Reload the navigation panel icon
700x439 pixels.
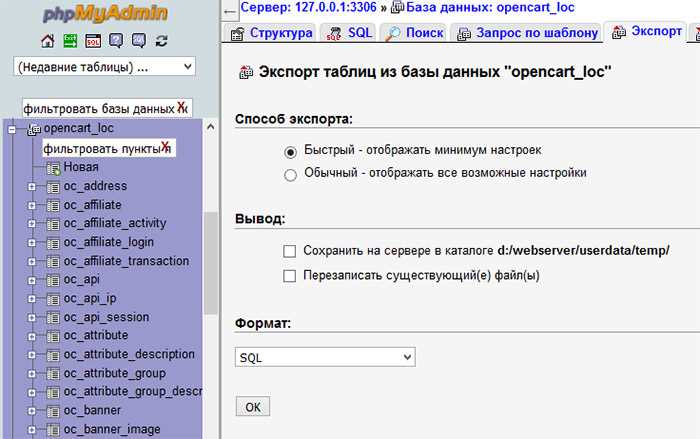(x=161, y=41)
